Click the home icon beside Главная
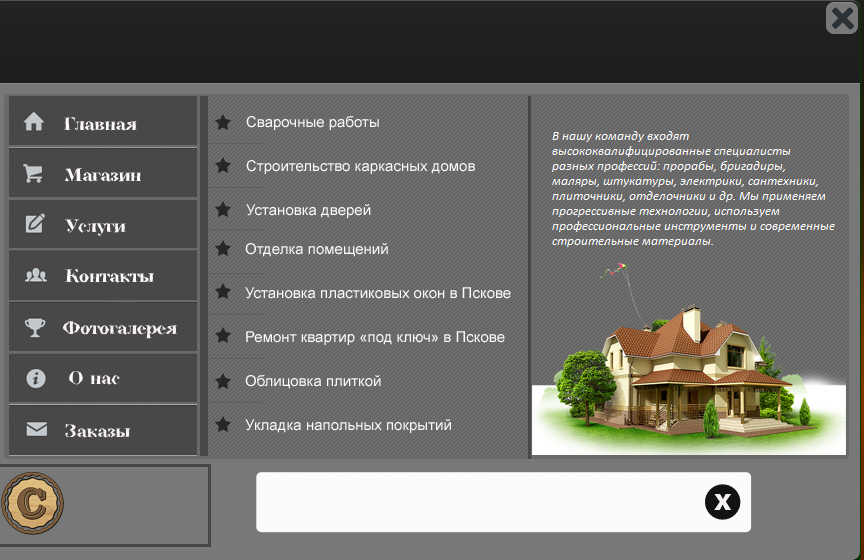The image size is (864, 560). click(x=34, y=122)
